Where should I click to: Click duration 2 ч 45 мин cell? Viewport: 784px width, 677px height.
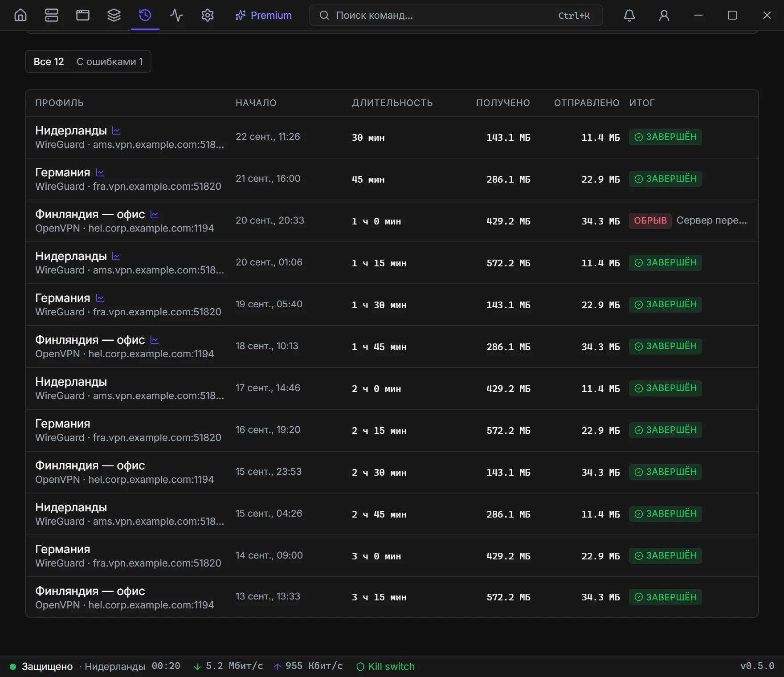pyautogui.click(x=379, y=514)
